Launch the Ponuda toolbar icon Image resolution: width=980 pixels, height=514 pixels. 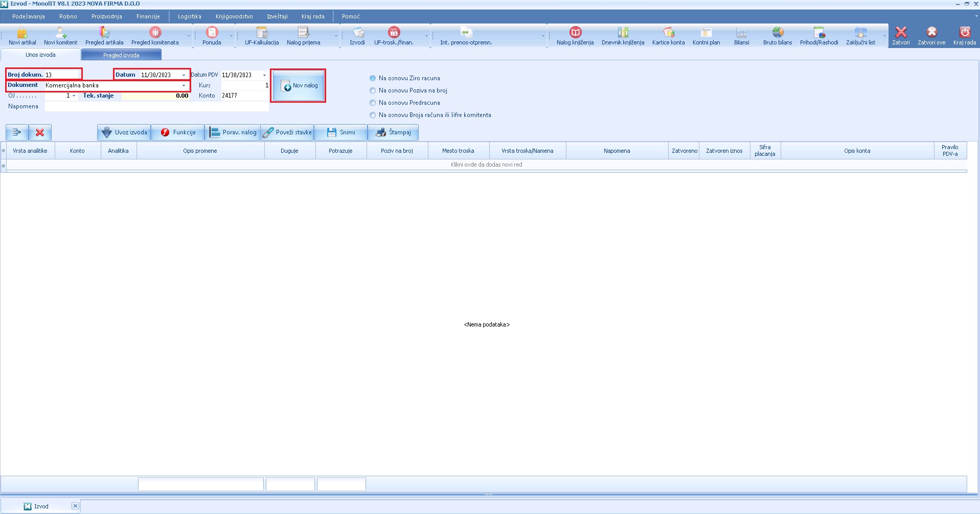tap(212, 36)
